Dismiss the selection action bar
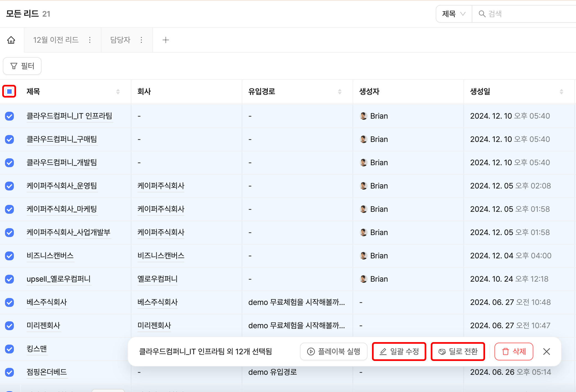The width and height of the screenshot is (576, 392). coord(546,352)
